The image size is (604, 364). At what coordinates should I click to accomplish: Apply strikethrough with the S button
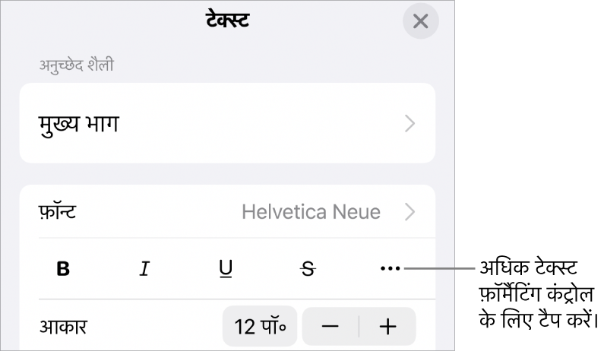(x=307, y=269)
